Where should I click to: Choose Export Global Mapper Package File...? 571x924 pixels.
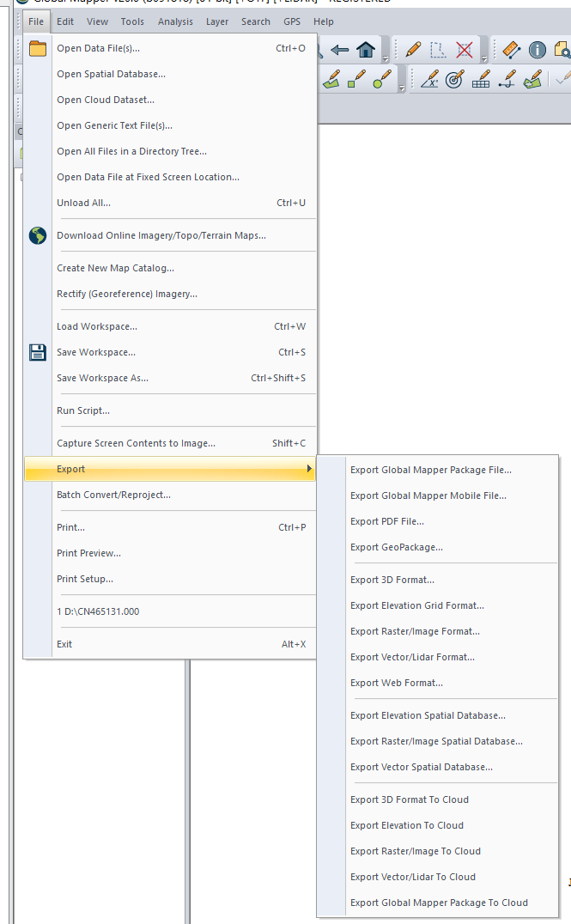click(438, 470)
